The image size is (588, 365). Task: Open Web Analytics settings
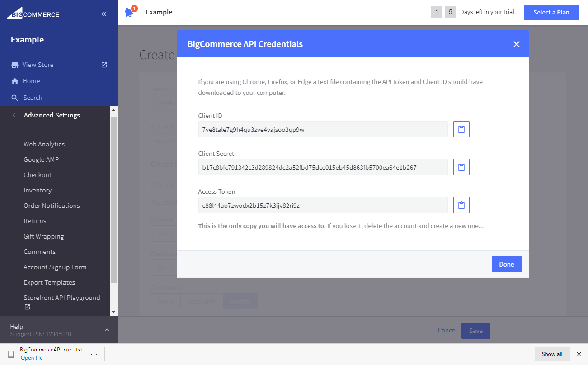(44, 144)
